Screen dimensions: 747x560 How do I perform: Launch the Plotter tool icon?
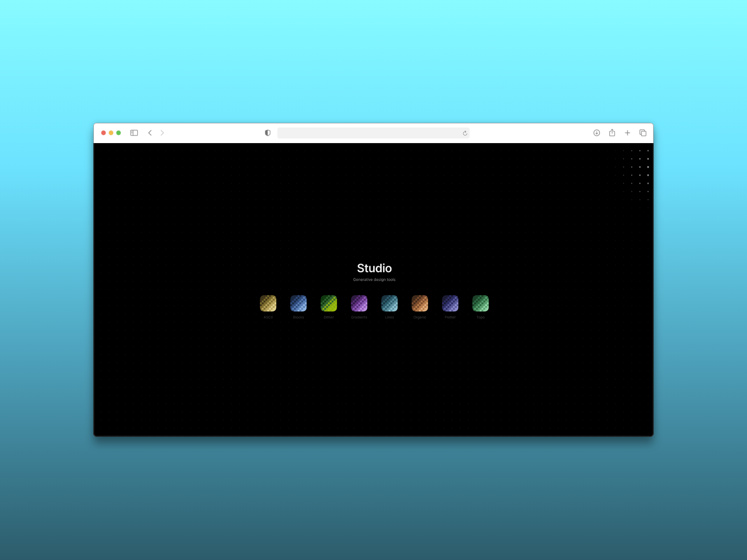point(450,303)
